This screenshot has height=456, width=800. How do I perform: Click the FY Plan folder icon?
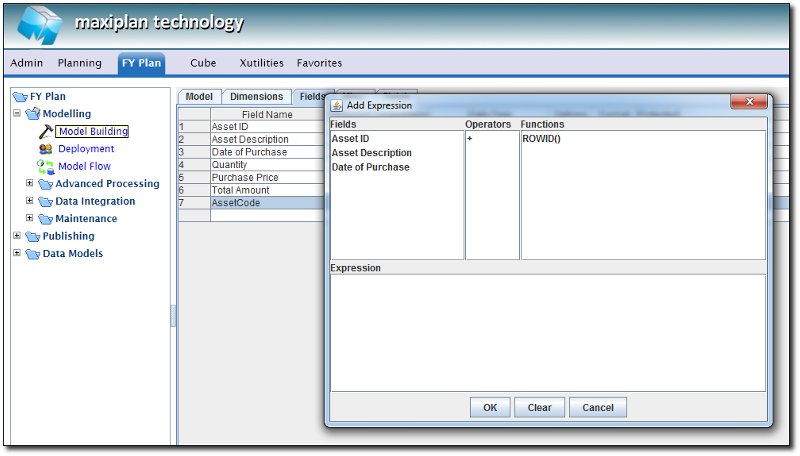click(19, 97)
